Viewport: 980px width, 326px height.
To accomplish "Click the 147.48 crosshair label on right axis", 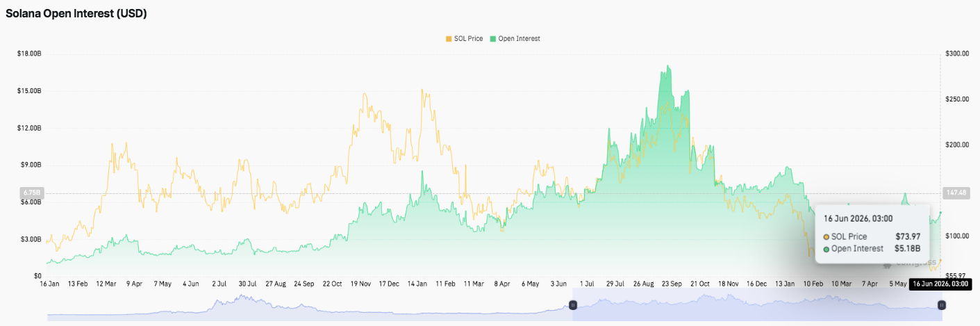I will tap(956, 193).
